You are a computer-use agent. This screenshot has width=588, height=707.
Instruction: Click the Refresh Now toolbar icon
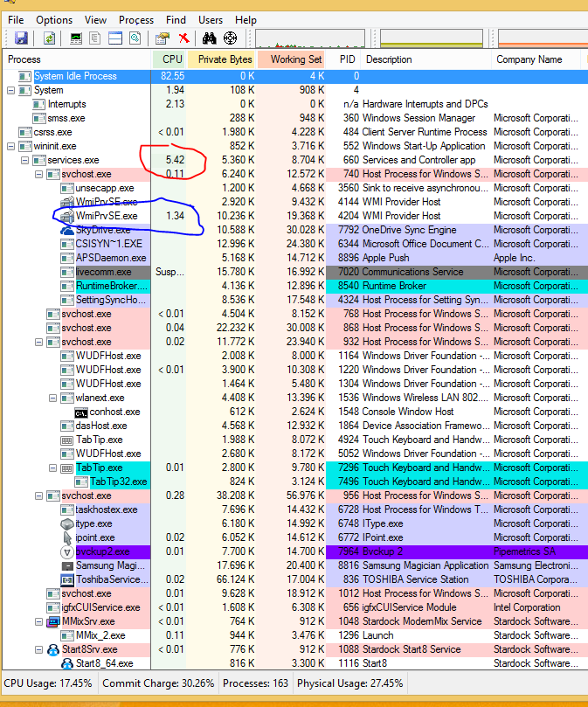(x=49, y=38)
